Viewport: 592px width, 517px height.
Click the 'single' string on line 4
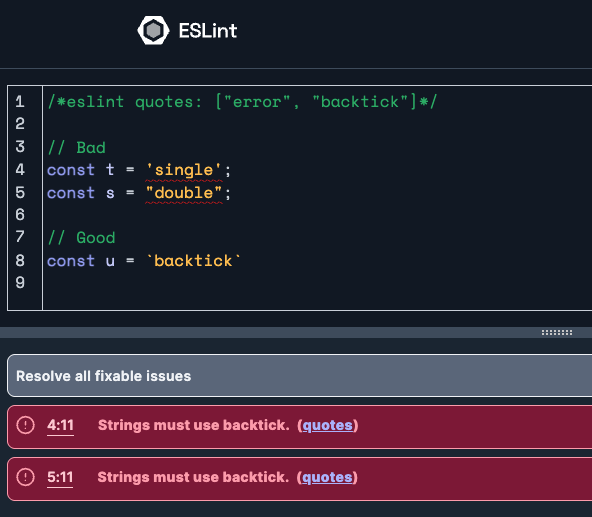point(184,170)
